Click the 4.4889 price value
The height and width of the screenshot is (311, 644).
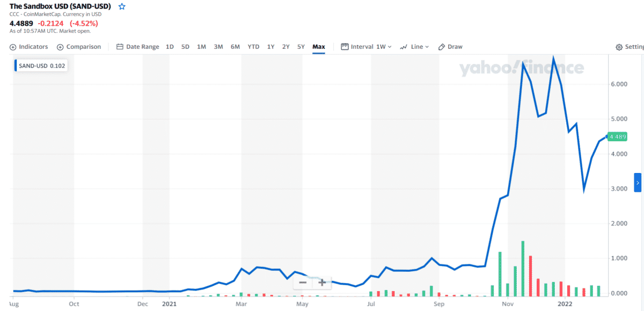21,24
